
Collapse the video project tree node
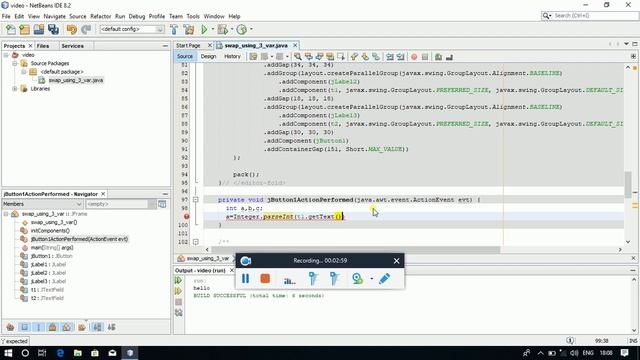tap(6, 55)
